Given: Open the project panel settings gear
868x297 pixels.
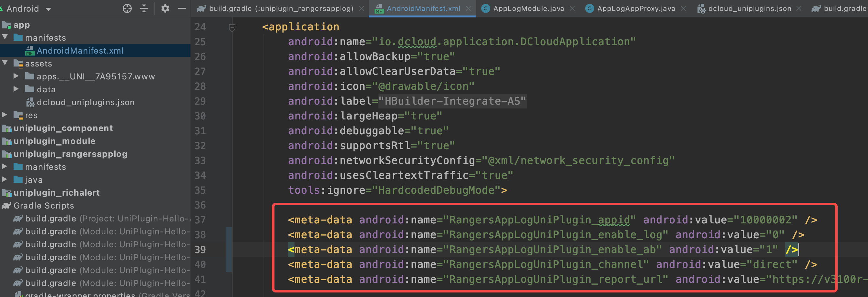Looking at the screenshot, I should 165,8.
